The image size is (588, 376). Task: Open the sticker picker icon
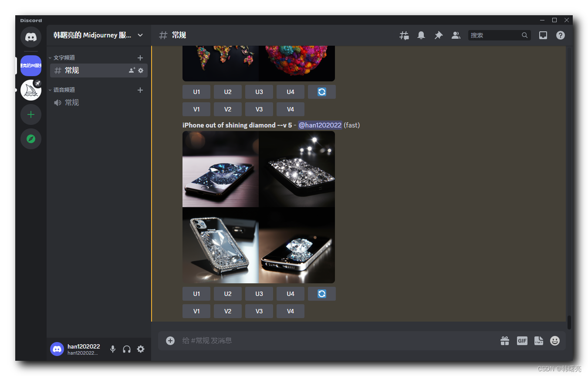[x=539, y=341]
